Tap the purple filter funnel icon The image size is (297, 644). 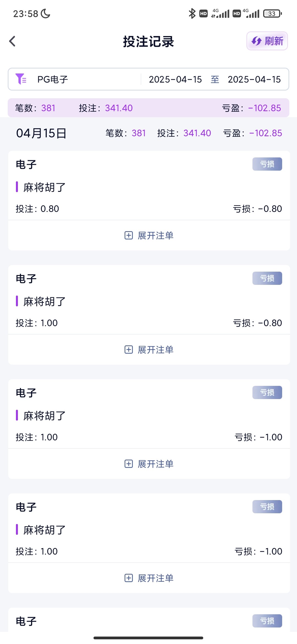[21, 79]
